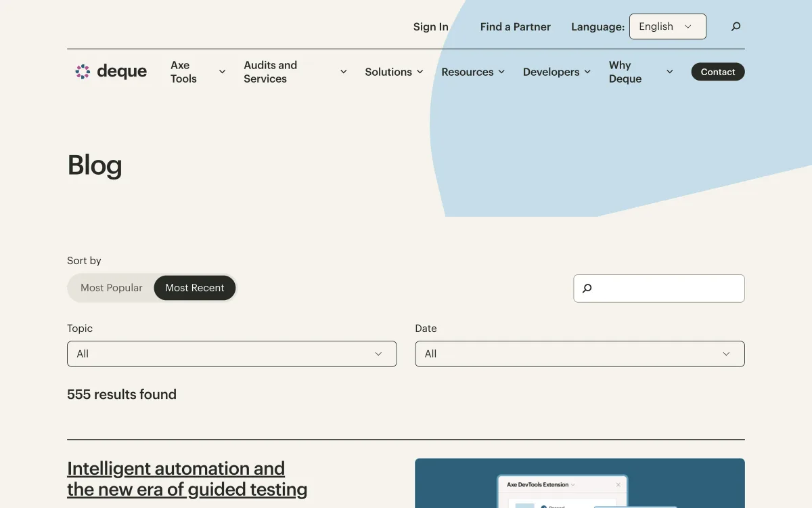Image resolution: width=812 pixels, height=508 pixels.
Task: Expand the Developers menu chevron
Action: [587, 72]
